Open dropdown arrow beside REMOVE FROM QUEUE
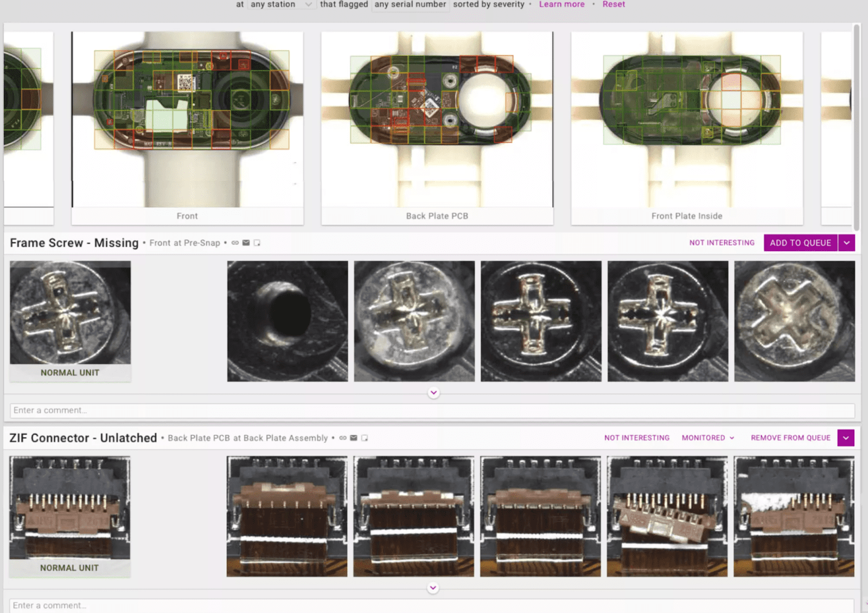Image resolution: width=868 pixels, height=613 pixels. [846, 438]
